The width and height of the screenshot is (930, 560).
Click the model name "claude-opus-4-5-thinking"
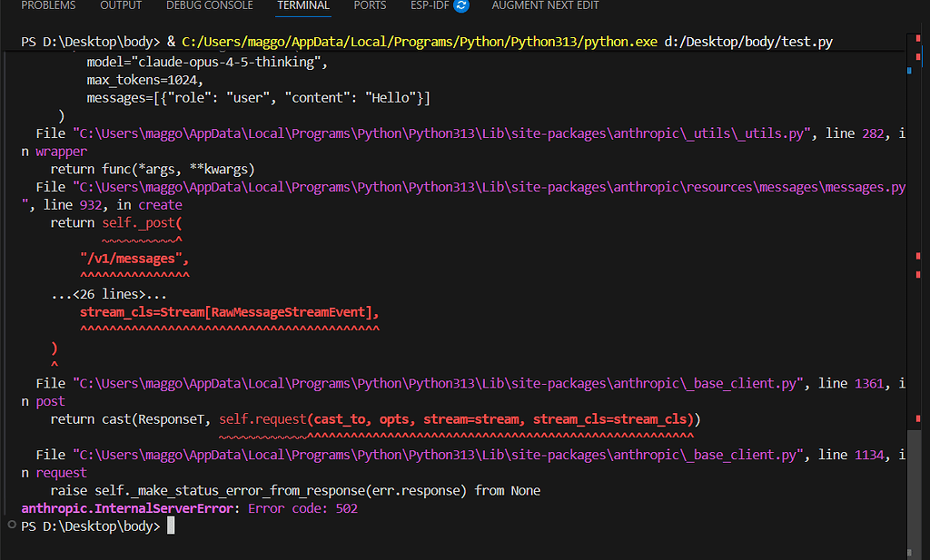point(229,63)
